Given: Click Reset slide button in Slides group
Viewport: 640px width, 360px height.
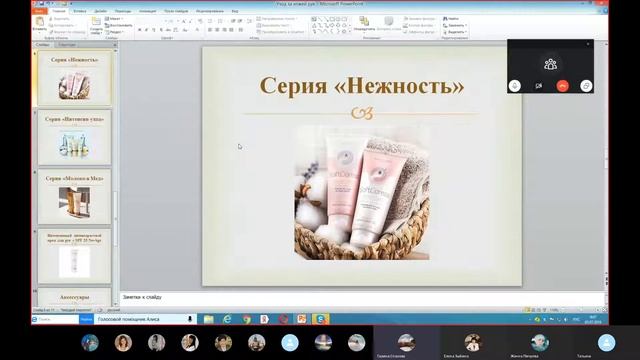Looking at the screenshot, I should point(118,25).
